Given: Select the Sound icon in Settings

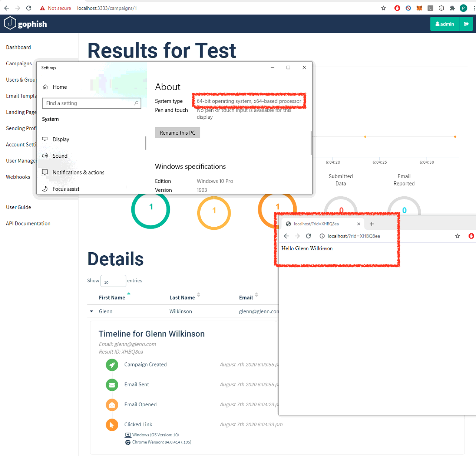Looking at the screenshot, I should (45, 156).
